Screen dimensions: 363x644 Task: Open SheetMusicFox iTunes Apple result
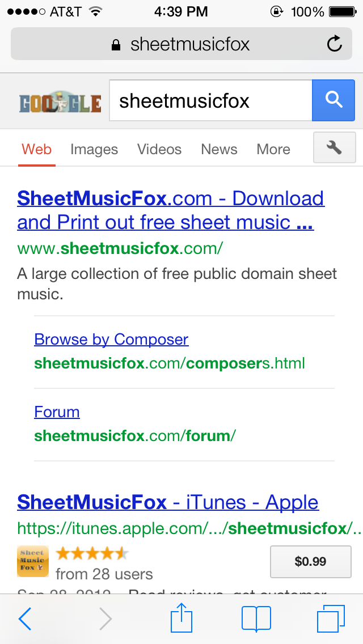(x=168, y=502)
